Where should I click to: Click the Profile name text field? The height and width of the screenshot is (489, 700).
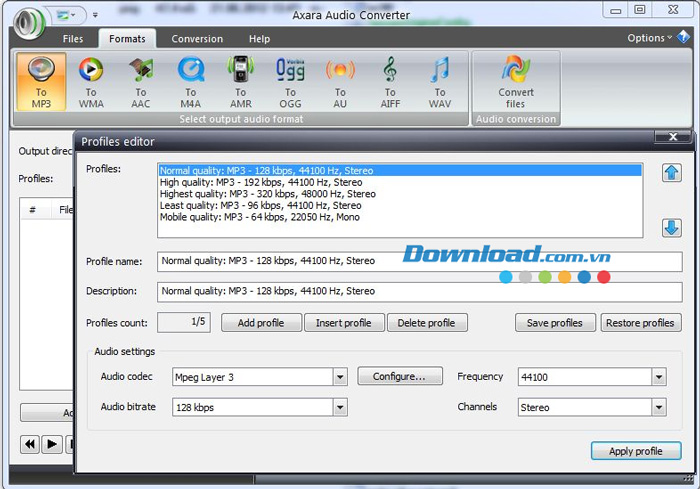click(x=420, y=261)
